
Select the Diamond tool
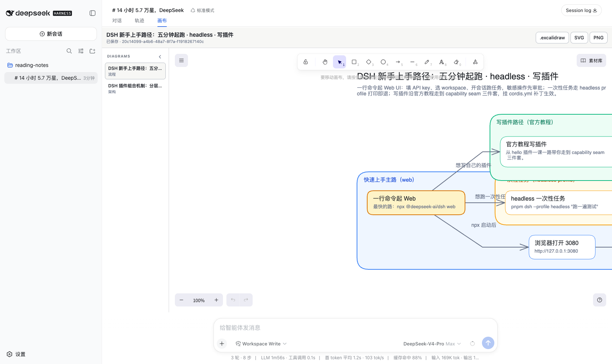pyautogui.click(x=369, y=62)
